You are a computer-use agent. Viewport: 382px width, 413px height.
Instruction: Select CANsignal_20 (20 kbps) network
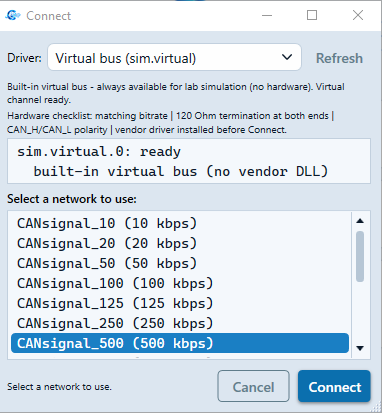coord(180,243)
